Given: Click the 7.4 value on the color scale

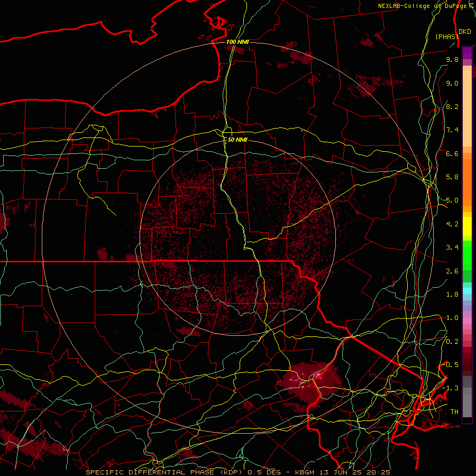Looking at the screenshot, I should [x=452, y=130].
